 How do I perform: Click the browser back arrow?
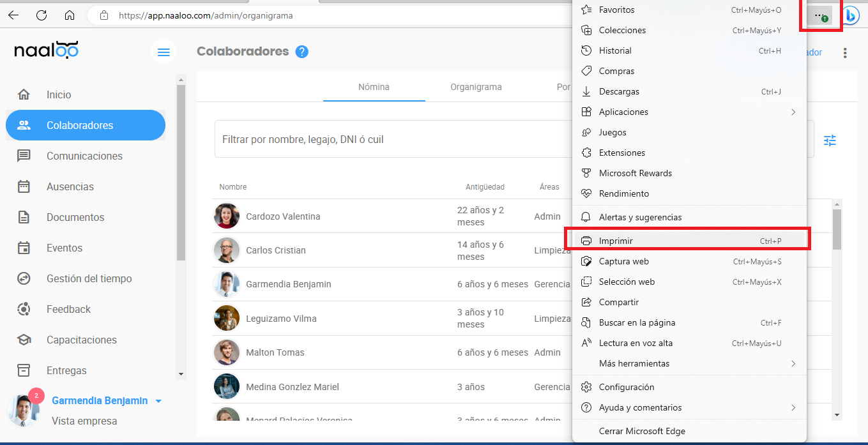coord(13,15)
